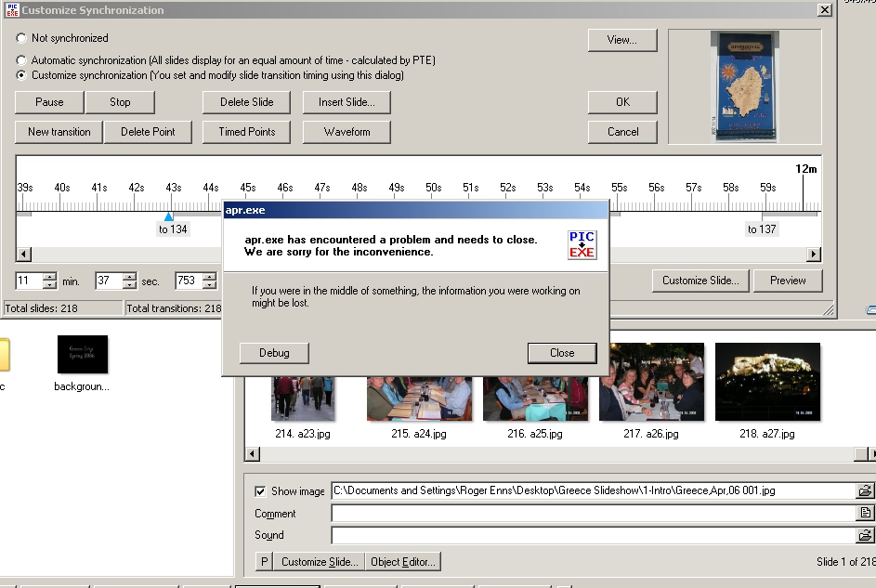
Task: Open Customize Slide from synchronization dialog
Action: [700, 281]
